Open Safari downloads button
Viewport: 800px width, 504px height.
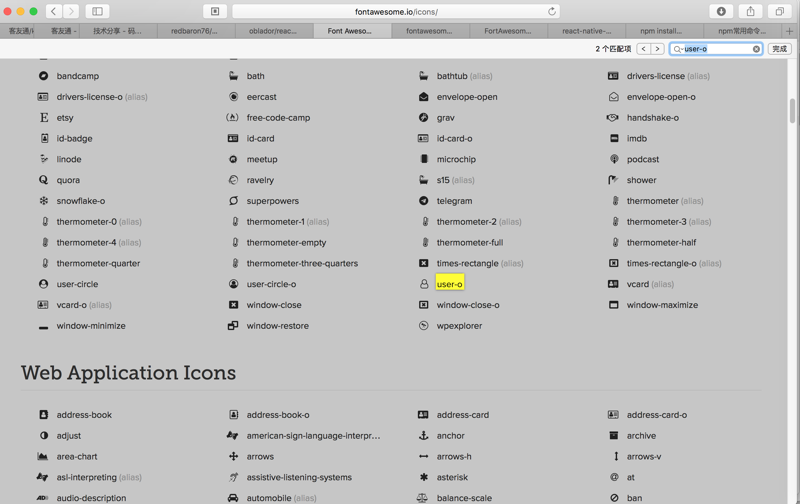click(x=721, y=11)
